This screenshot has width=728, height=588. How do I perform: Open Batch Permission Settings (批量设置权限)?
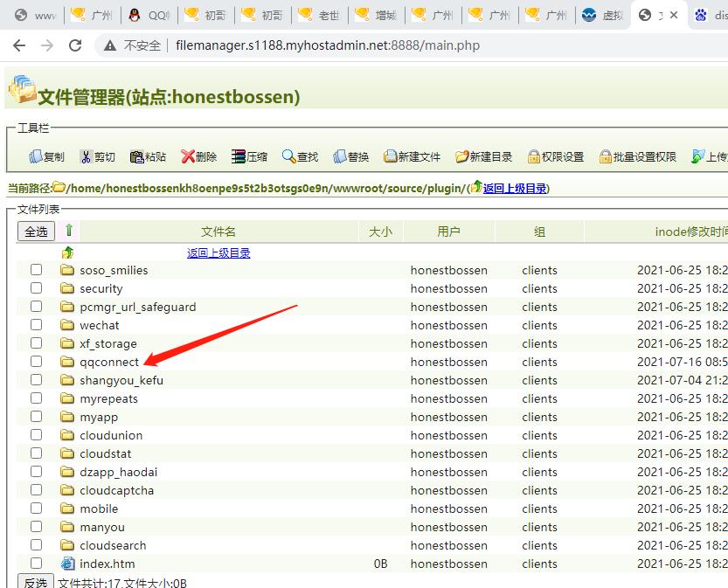(637, 157)
